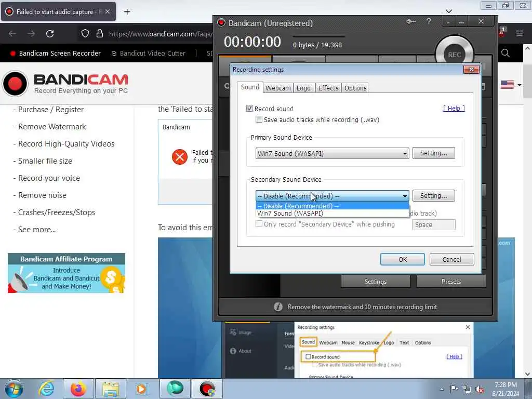Switch to the Logo tab
532x399 pixels.
303,88
